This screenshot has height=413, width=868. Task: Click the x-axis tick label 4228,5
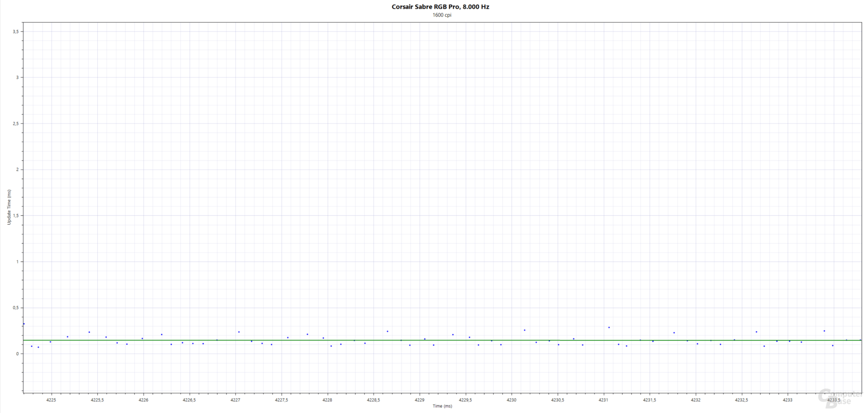pos(373,400)
